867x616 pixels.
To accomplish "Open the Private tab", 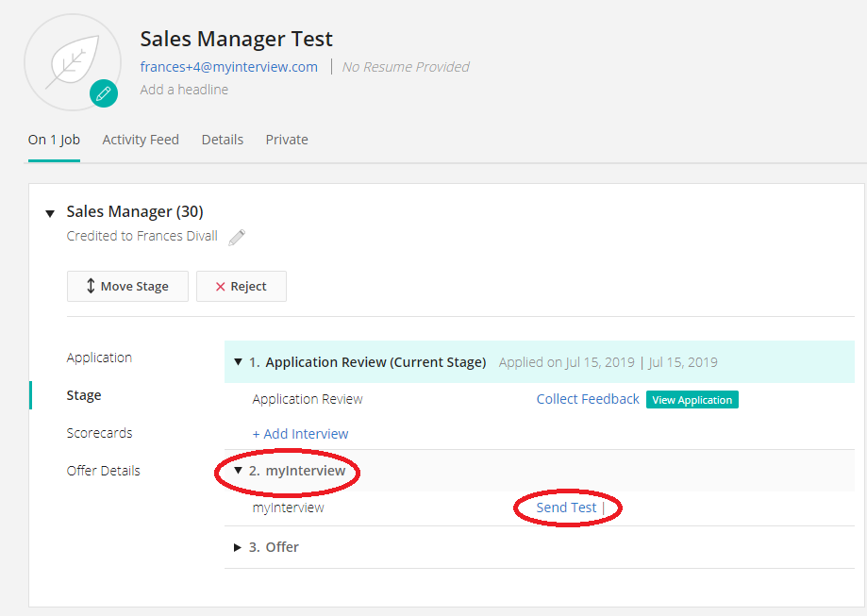I will click(x=287, y=140).
